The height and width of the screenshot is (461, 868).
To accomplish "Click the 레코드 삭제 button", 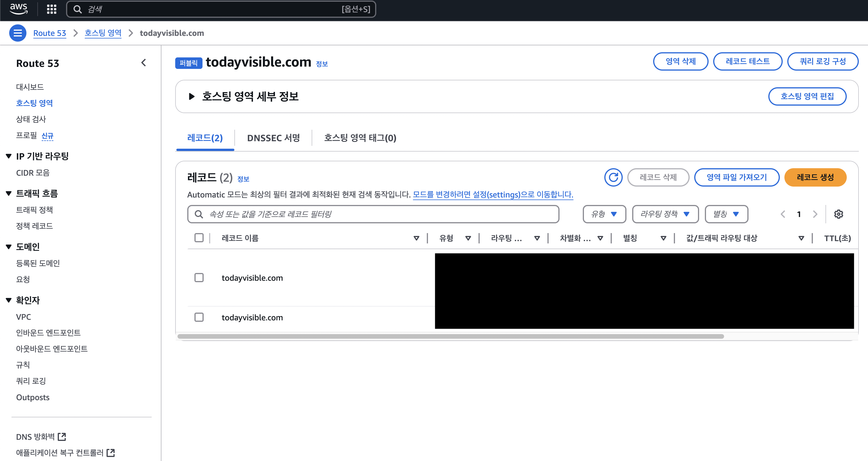I will (x=658, y=177).
